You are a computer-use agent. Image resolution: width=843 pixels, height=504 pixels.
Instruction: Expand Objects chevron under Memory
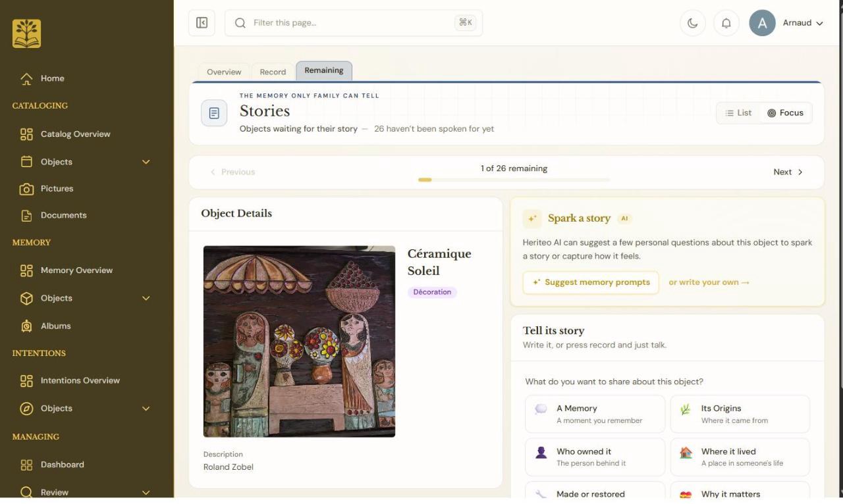[146, 299]
